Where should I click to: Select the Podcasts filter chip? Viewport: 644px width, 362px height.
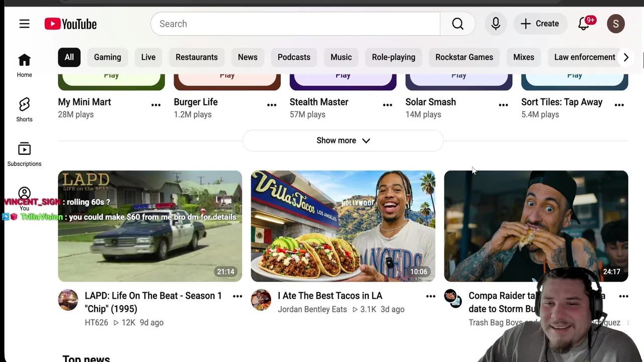click(294, 57)
